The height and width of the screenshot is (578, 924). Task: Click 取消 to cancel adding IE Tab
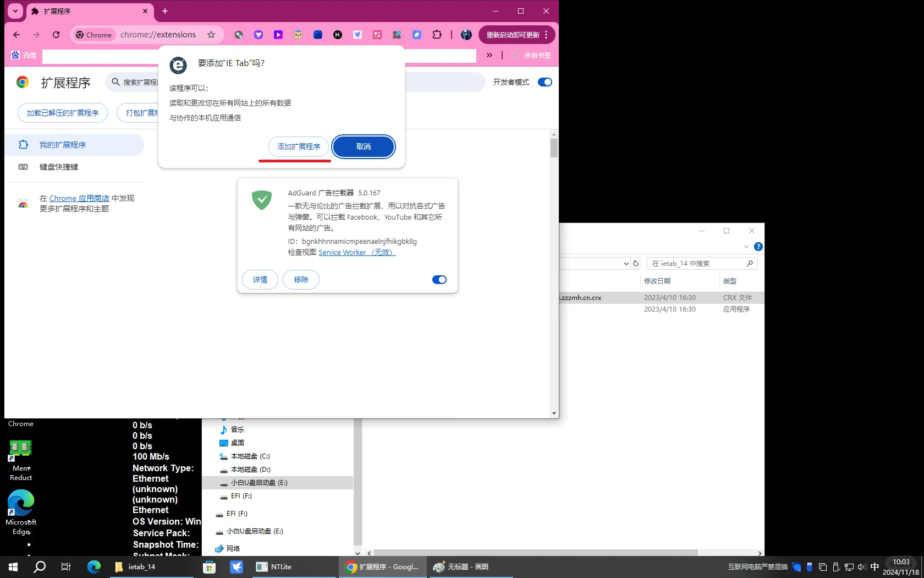pyautogui.click(x=364, y=146)
